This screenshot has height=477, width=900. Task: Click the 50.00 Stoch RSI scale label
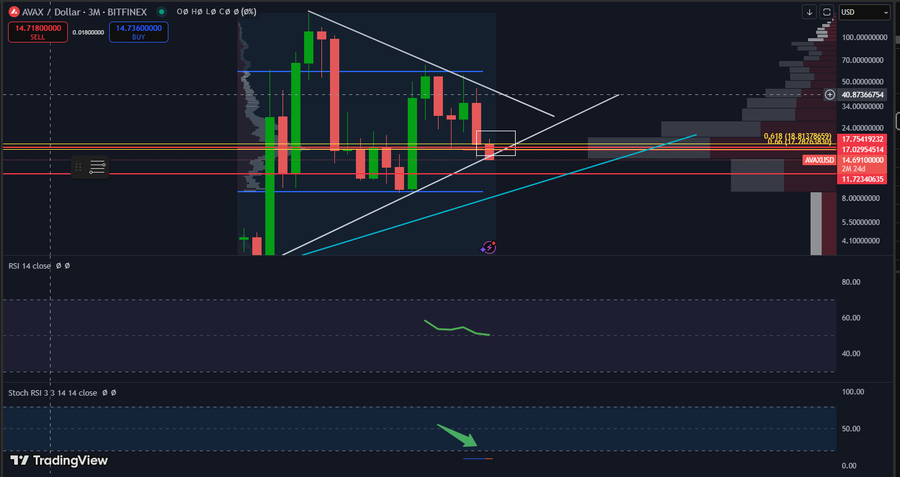click(851, 428)
